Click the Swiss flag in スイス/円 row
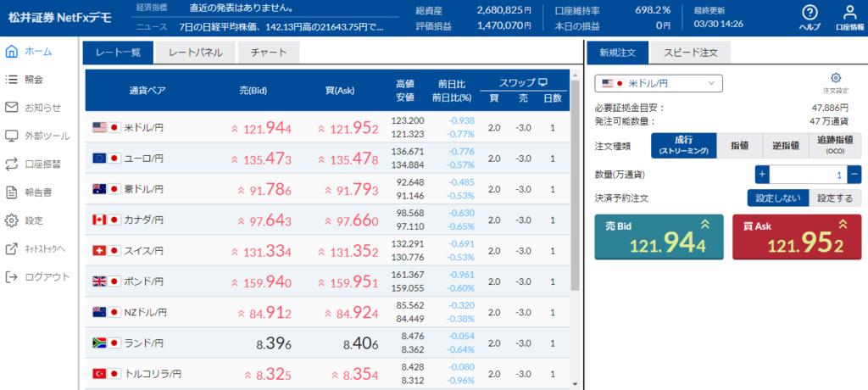868x390 pixels. click(x=100, y=251)
